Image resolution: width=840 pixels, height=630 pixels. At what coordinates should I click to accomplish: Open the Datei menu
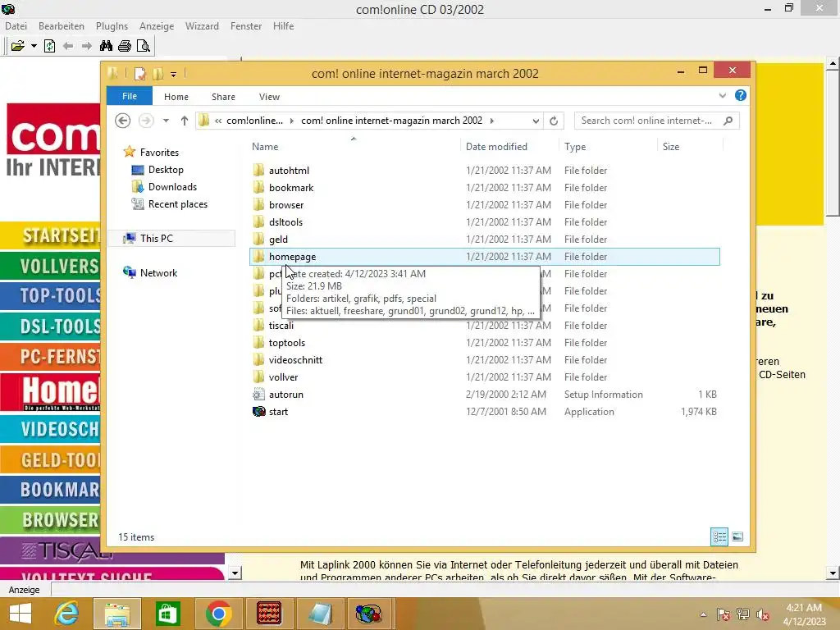pyautogui.click(x=16, y=26)
